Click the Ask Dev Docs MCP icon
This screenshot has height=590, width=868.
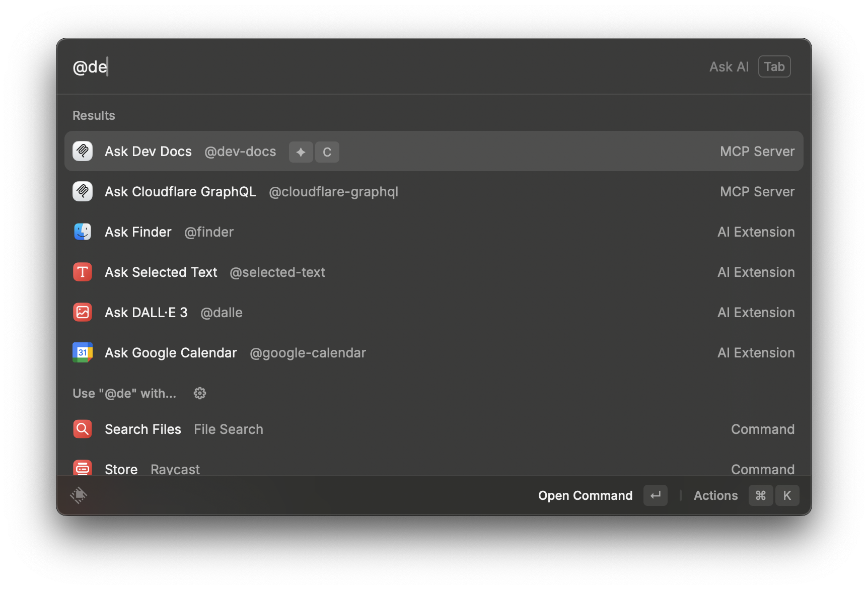[83, 151]
